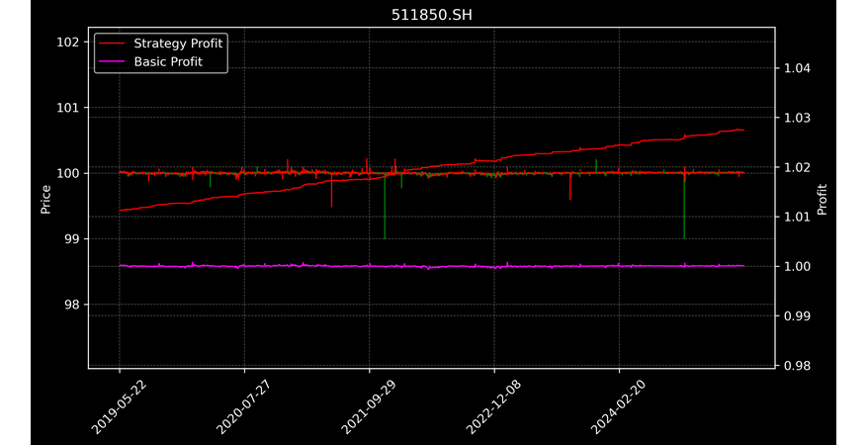Click the tall green candle spike near 2021-09-29
This screenshot has height=445, width=868.
tap(385, 207)
